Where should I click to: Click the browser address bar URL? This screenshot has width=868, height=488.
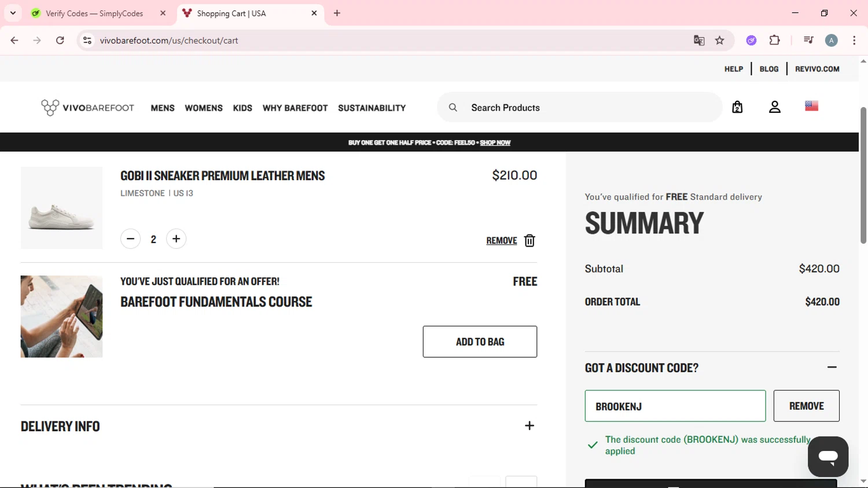click(169, 41)
